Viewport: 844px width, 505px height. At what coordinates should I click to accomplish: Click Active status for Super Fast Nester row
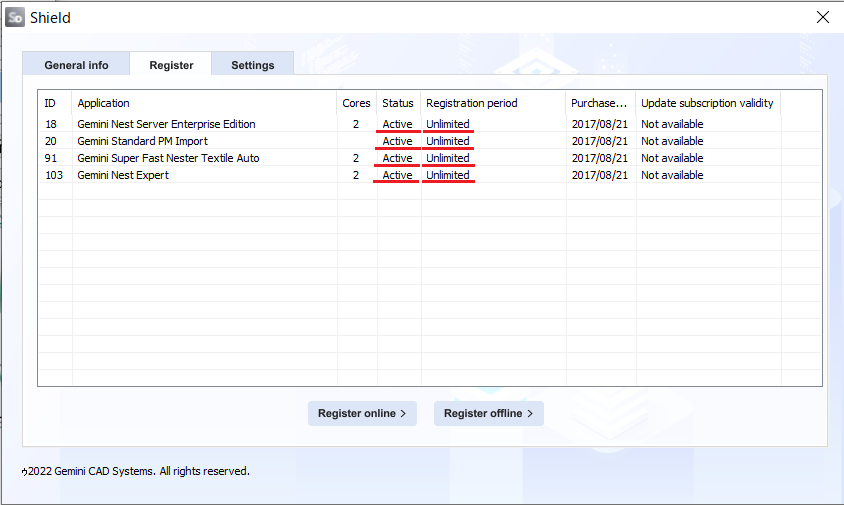pos(397,158)
